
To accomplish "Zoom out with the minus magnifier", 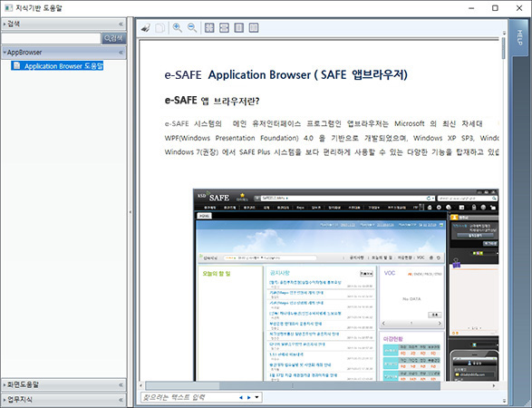I will tap(192, 28).
